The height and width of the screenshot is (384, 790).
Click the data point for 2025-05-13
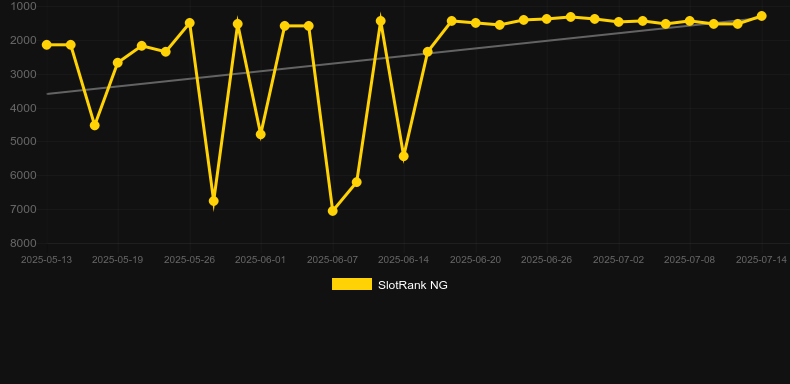46,45
